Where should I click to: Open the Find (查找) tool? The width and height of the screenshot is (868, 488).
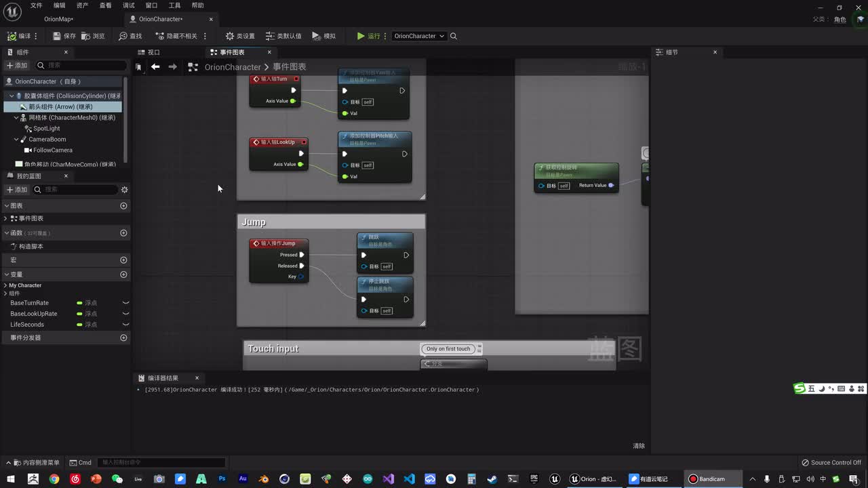pyautogui.click(x=130, y=36)
